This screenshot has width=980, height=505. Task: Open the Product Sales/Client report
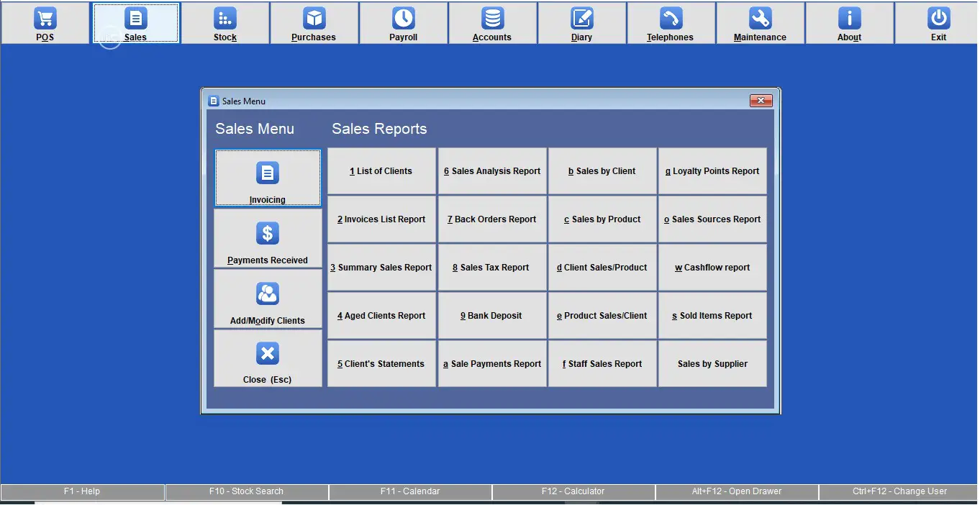tap(602, 316)
